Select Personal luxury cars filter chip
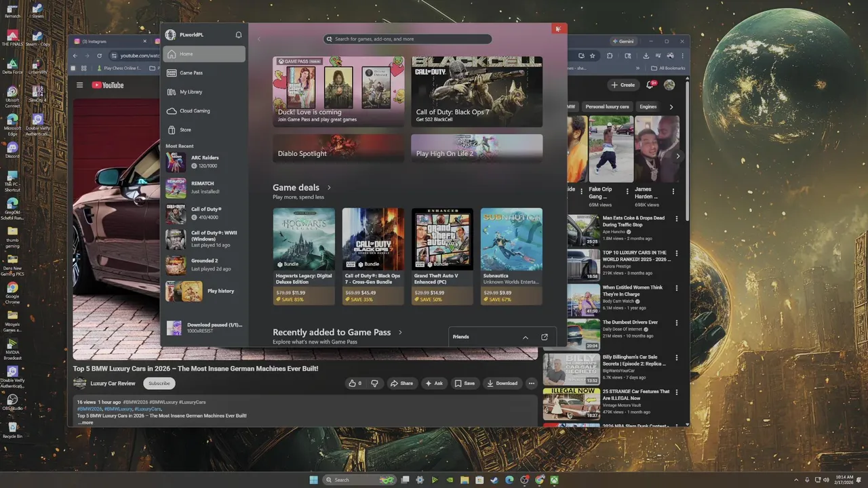 (607, 106)
